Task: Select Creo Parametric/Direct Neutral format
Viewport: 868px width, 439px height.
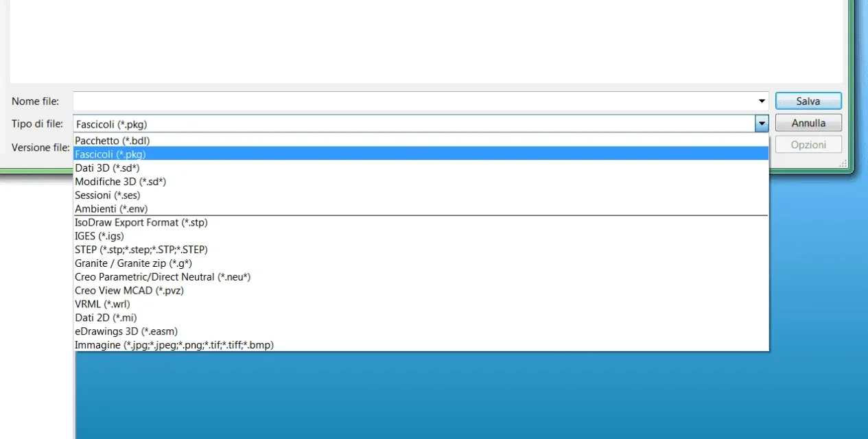Action: pos(163,276)
